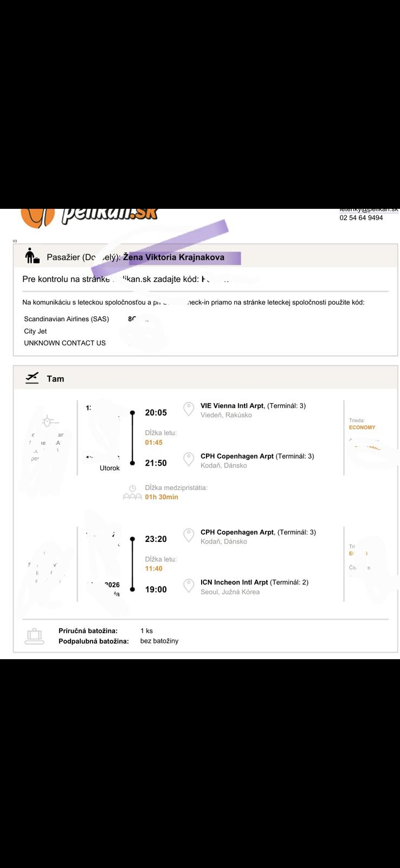400x868 pixels.
Task: Click the location pin next to VIE Vienna
Action: point(189,409)
